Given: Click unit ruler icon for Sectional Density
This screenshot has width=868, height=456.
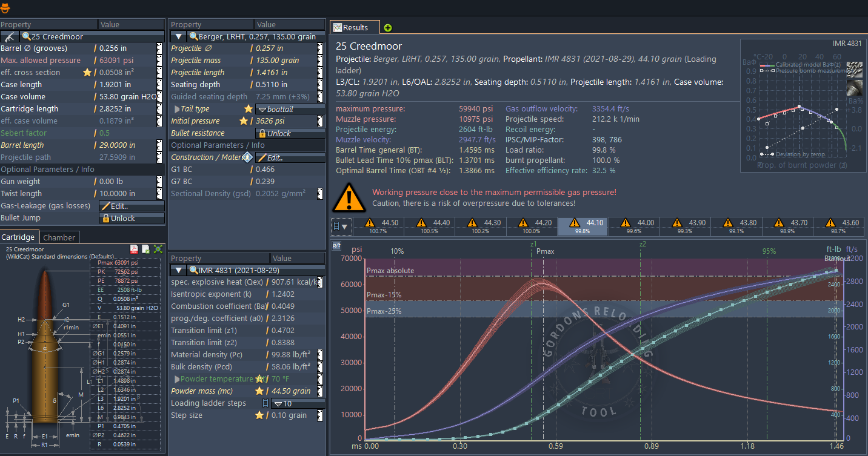Looking at the screenshot, I should (x=320, y=194).
